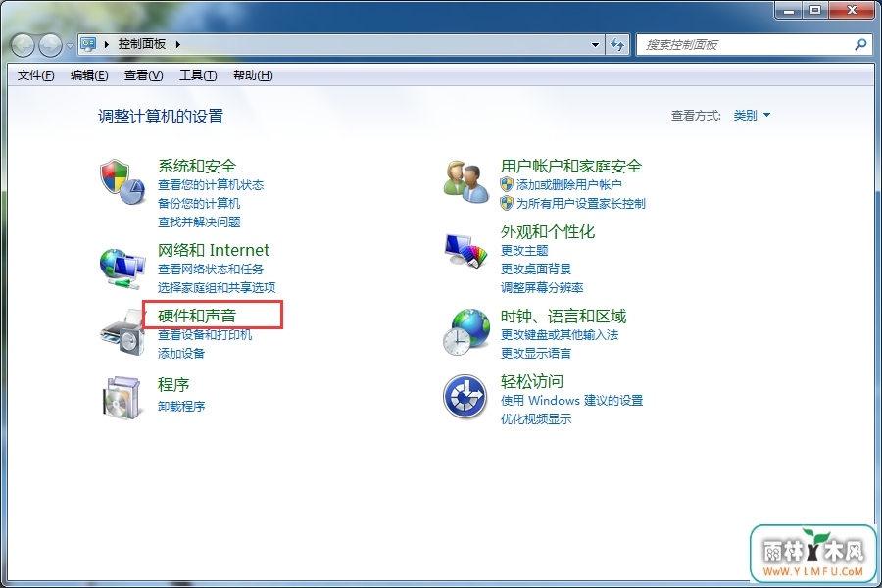882x588 pixels.
Task: Open the 轻松访问 category
Action: click(531, 381)
